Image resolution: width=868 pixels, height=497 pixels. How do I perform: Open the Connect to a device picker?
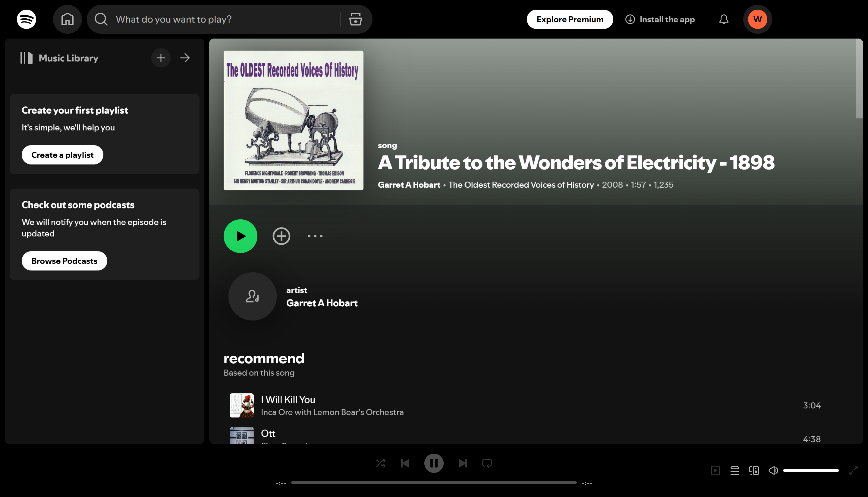[754, 470]
